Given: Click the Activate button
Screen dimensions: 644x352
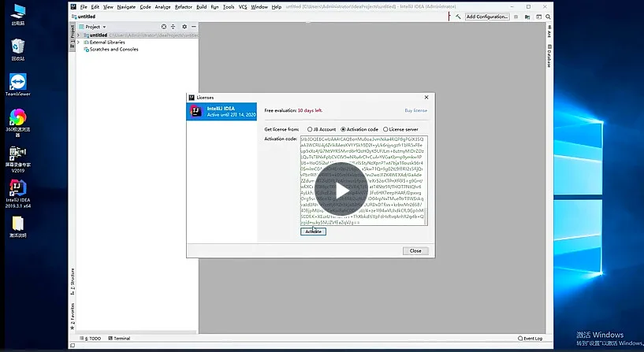Looking at the screenshot, I should point(313,232).
